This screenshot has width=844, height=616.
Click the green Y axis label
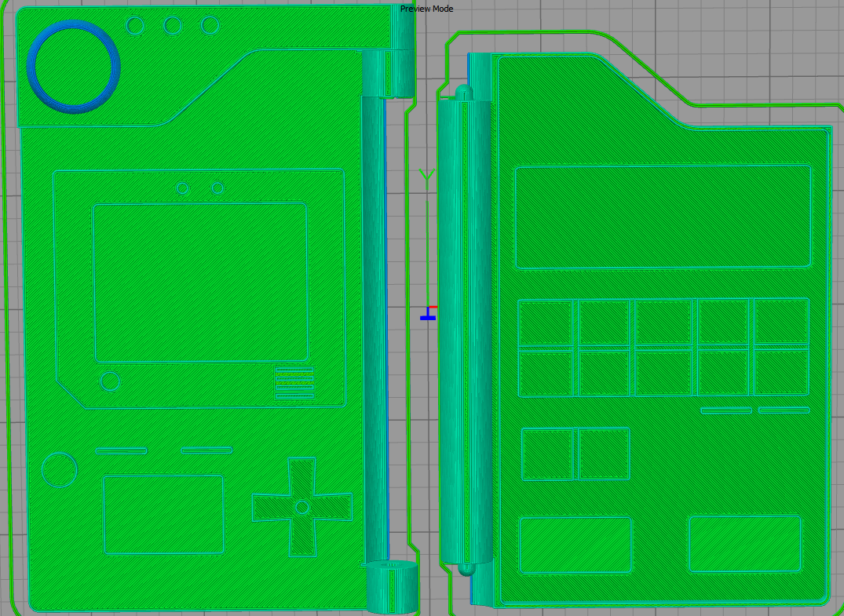coord(426,175)
